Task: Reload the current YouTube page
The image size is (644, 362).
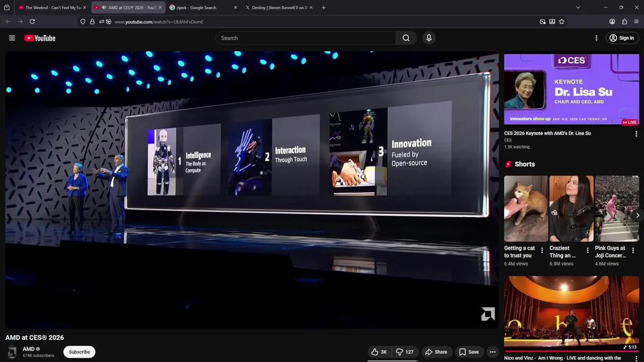Action: [32, 22]
